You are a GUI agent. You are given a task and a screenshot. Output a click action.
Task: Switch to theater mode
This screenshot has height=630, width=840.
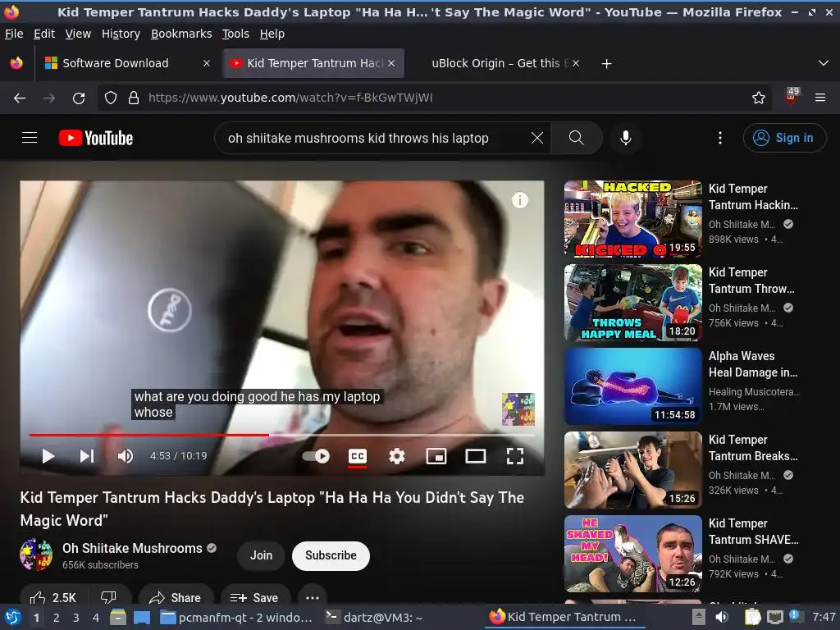pyautogui.click(x=476, y=456)
